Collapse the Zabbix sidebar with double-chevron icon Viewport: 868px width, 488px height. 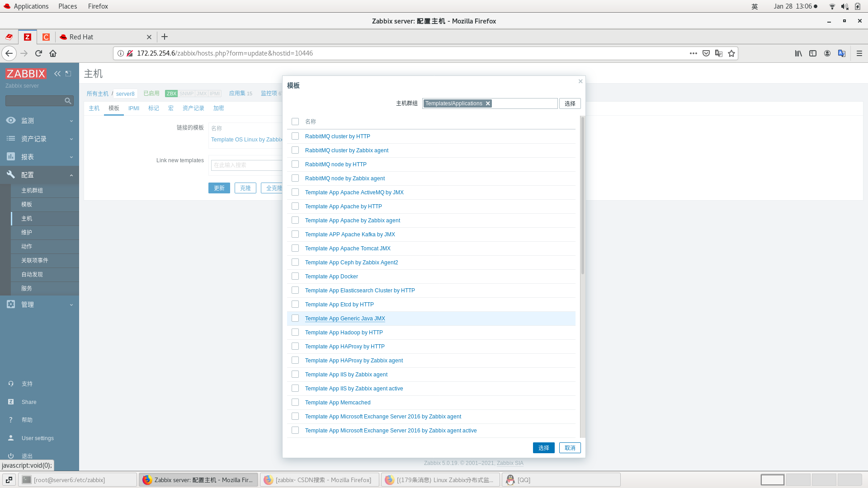tap(57, 74)
